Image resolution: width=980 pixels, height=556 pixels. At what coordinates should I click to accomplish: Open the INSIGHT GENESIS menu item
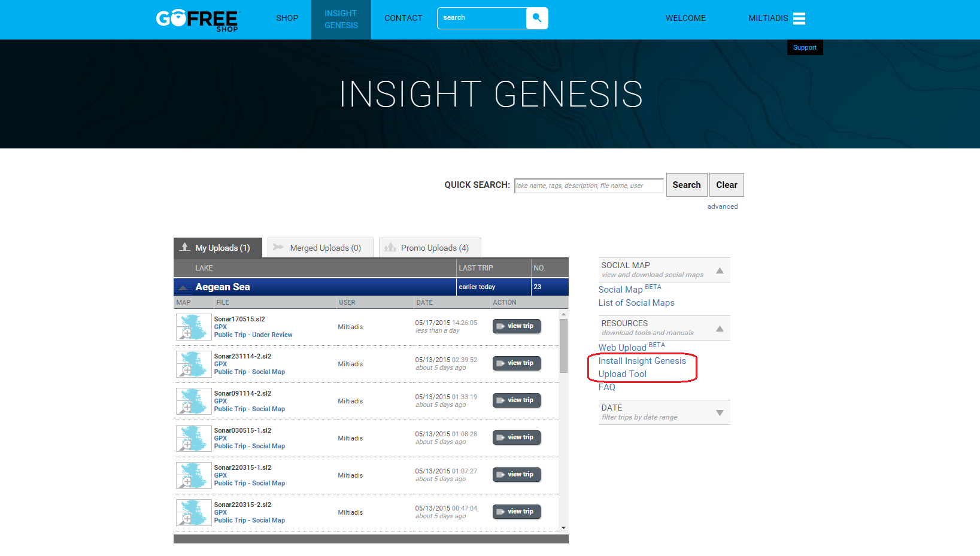[x=341, y=19]
